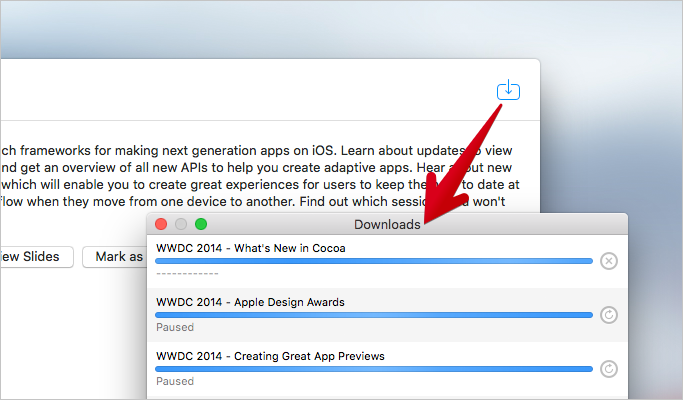Zoom the Downloads window with green button
Screen dimensions: 683x400
(x=201, y=224)
